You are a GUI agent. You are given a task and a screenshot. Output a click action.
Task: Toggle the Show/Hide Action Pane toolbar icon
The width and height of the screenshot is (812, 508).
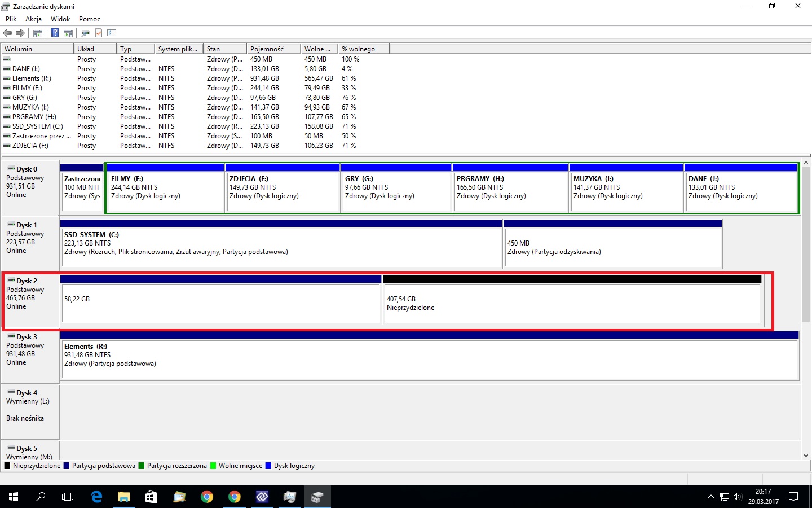[68, 33]
